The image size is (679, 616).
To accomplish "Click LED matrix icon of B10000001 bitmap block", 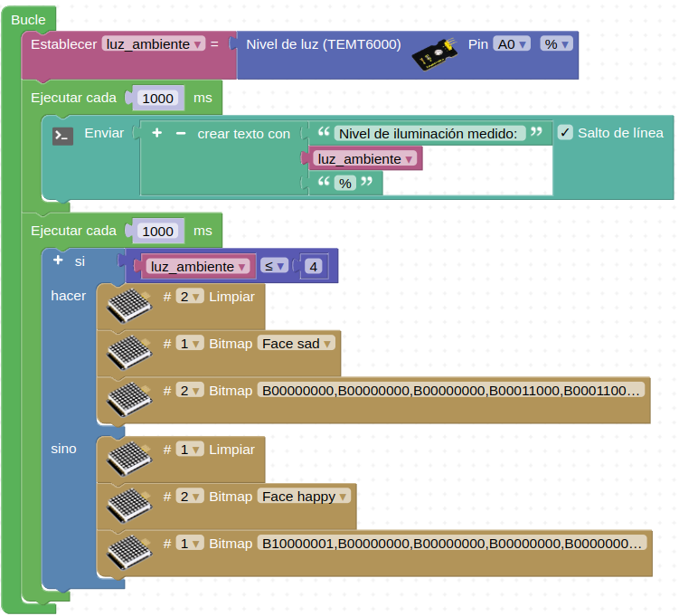I will click(128, 554).
